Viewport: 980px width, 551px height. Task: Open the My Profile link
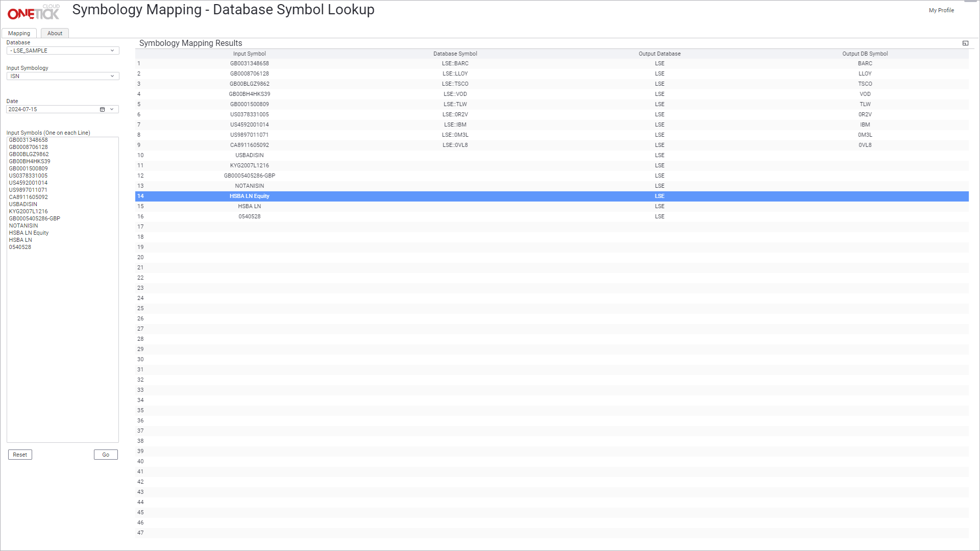click(941, 10)
